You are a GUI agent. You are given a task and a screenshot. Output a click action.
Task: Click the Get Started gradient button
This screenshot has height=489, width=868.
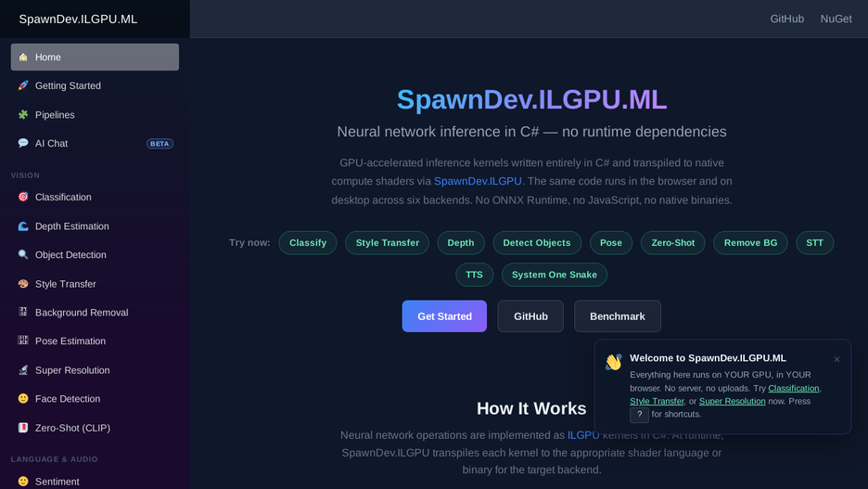pos(444,316)
